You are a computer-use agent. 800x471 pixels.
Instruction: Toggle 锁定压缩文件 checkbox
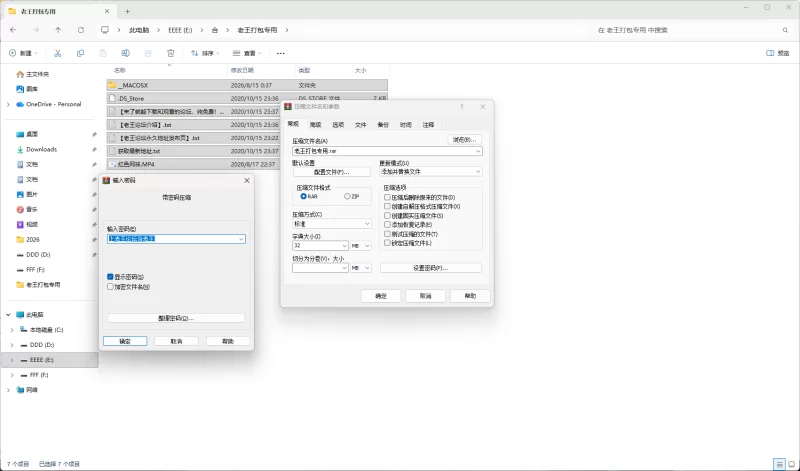point(387,243)
